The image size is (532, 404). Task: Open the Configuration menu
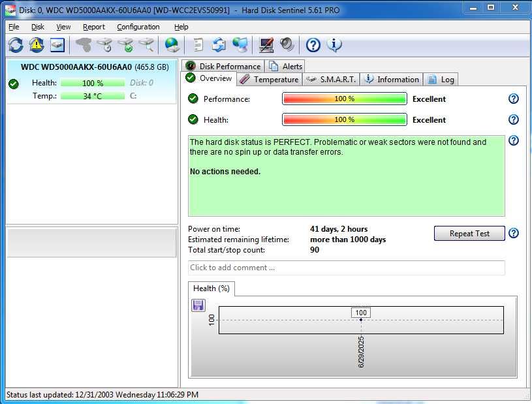point(138,27)
